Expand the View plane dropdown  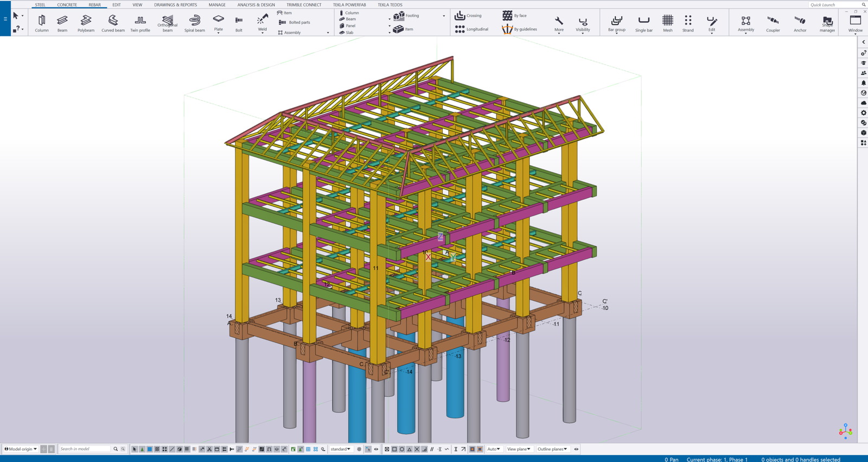pos(519,449)
